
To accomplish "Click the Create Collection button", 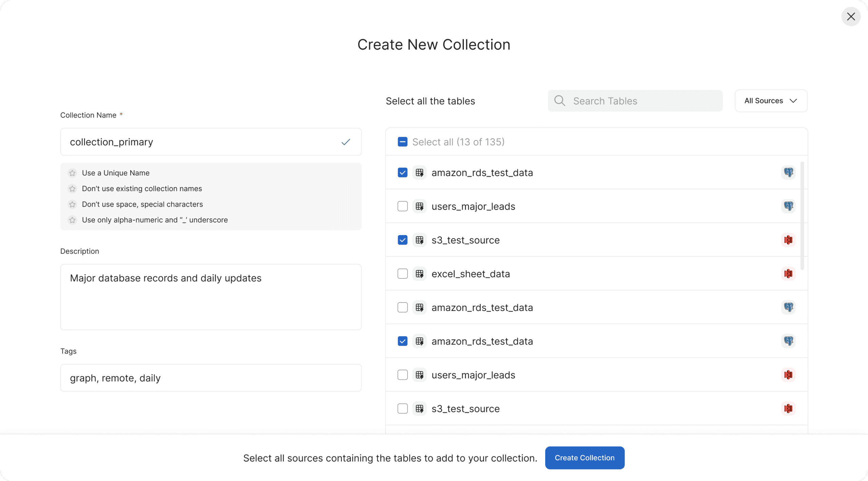I will (x=585, y=458).
